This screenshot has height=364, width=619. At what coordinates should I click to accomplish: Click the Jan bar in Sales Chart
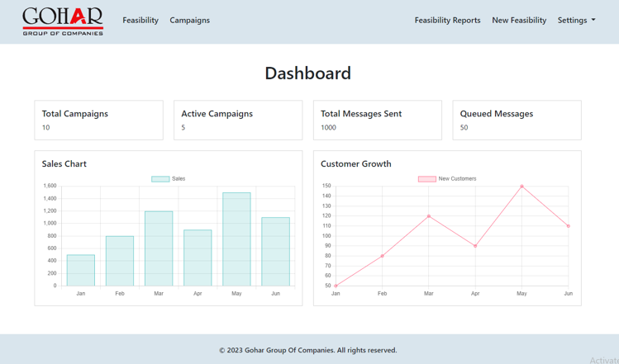tap(81, 271)
